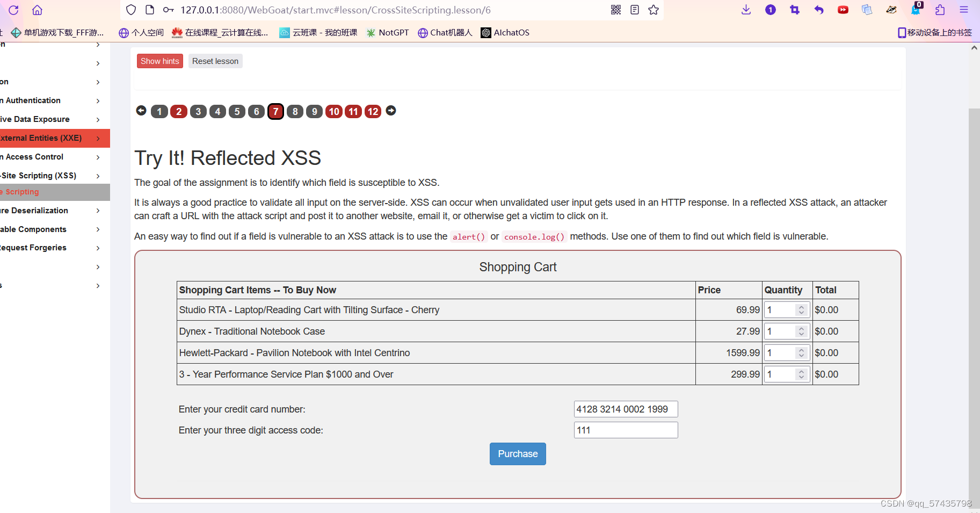
Task: Click the address bar URL
Action: click(x=336, y=10)
